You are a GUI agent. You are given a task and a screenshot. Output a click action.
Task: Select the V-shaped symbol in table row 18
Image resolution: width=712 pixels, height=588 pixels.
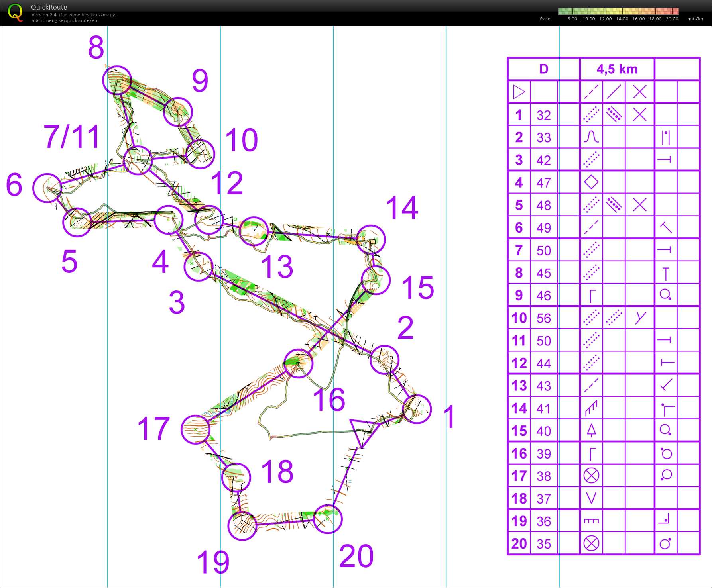pyautogui.click(x=591, y=498)
